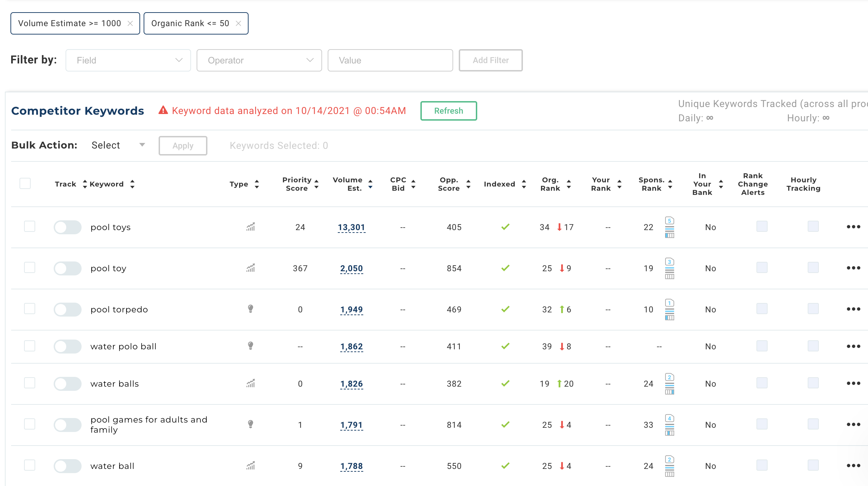Tick rank change alerts for water balls
The height and width of the screenshot is (486, 868).
click(x=762, y=383)
